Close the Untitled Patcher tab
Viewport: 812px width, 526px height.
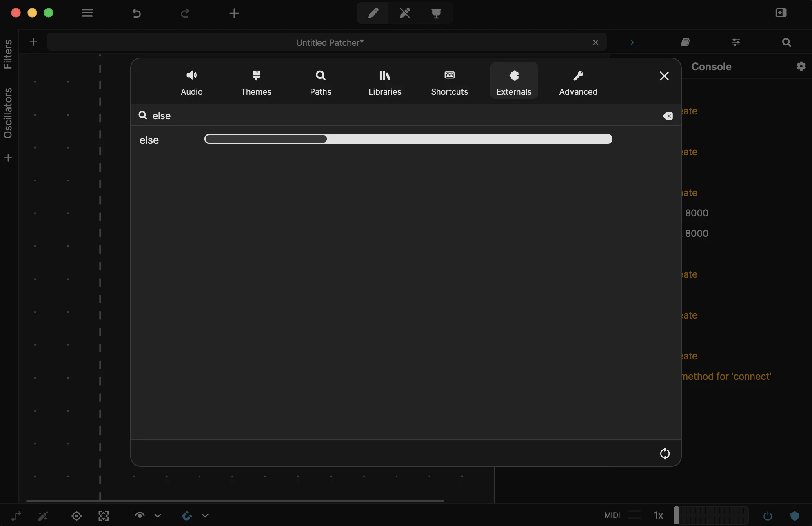point(595,42)
